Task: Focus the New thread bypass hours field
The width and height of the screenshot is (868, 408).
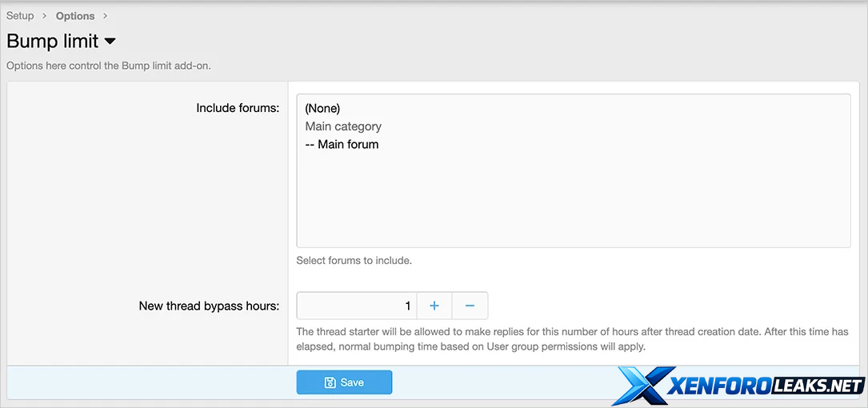Action: (x=356, y=306)
